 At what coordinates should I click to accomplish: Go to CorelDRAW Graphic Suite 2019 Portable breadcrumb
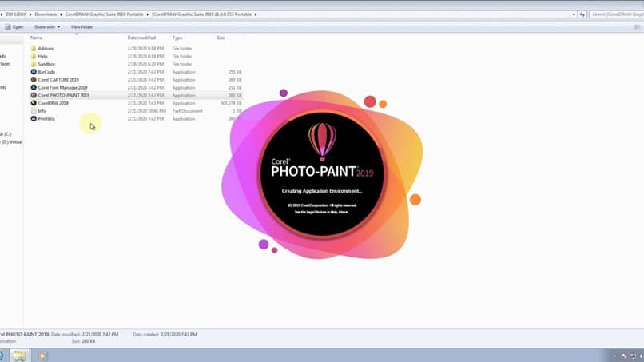click(x=105, y=14)
